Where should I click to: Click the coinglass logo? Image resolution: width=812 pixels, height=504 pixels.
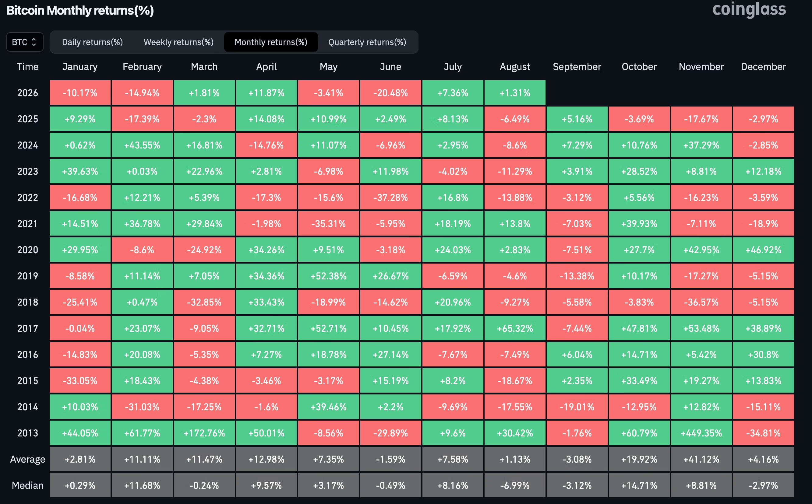(x=749, y=9)
